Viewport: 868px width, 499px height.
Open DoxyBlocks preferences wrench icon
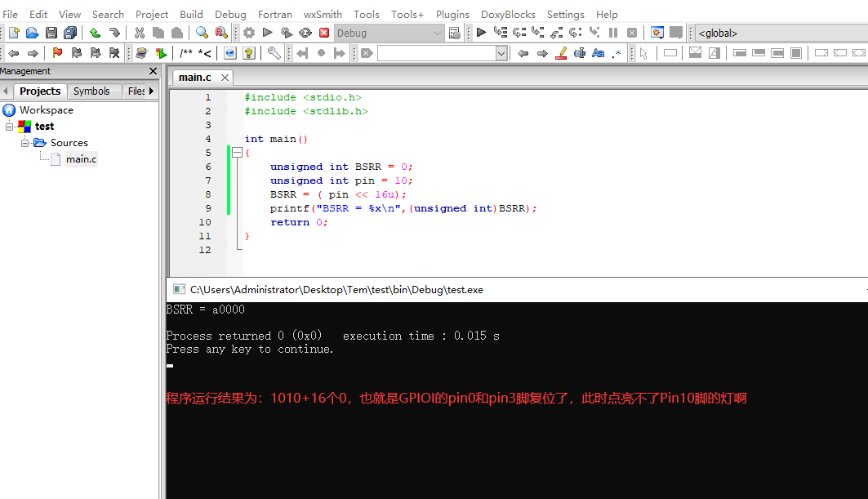point(274,53)
